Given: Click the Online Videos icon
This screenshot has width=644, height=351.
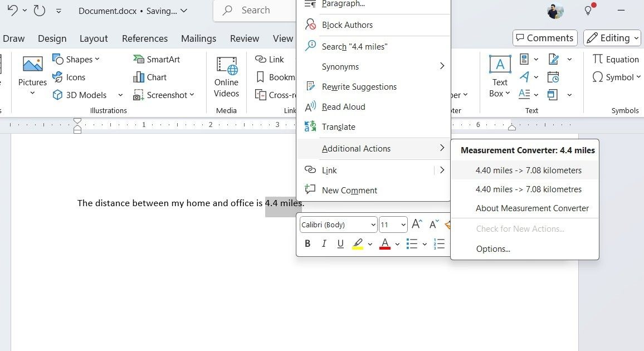Looking at the screenshot, I should (x=226, y=77).
